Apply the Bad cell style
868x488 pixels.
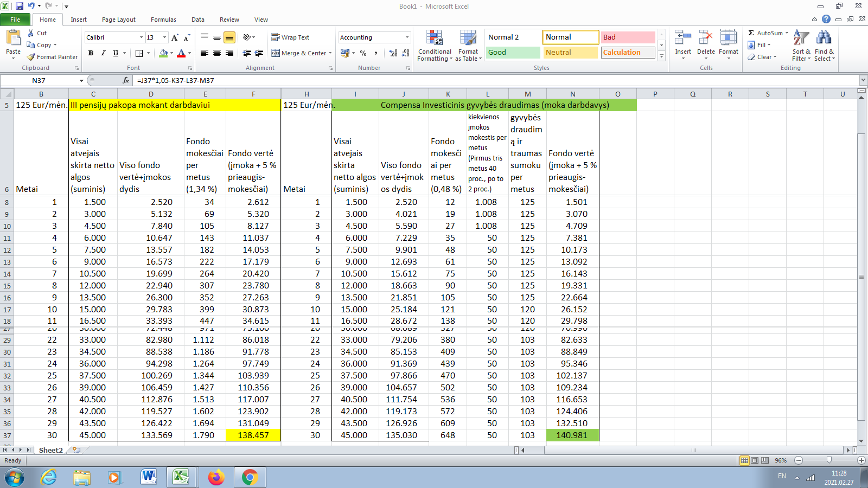click(x=628, y=37)
